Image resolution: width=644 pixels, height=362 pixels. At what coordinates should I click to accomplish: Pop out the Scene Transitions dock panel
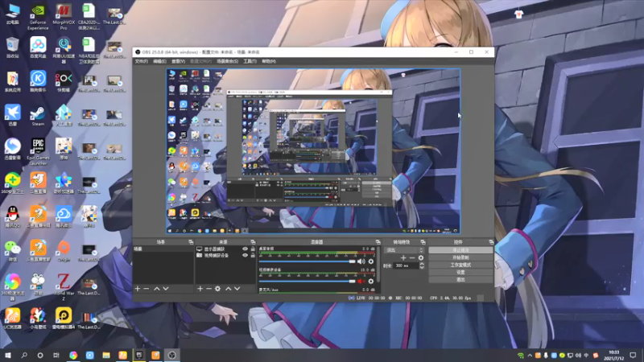(423, 242)
